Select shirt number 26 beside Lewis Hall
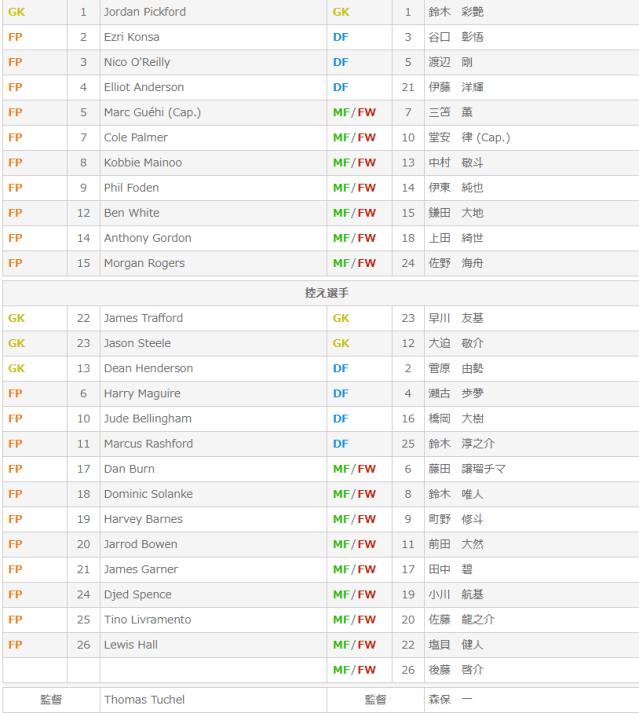 coord(83,644)
